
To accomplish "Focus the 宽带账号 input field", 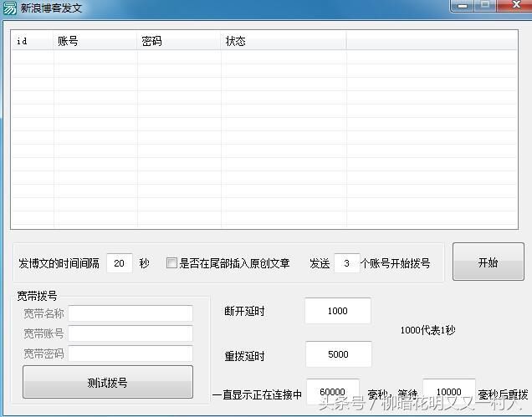I will [130, 333].
